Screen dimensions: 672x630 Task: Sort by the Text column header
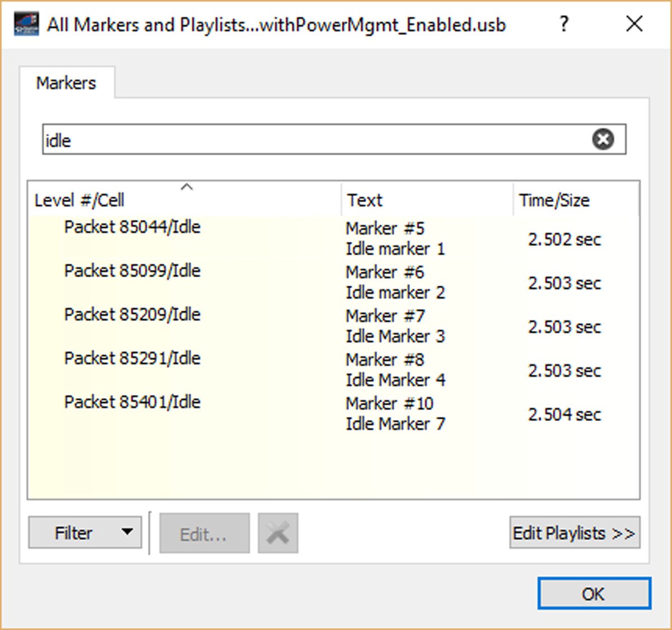pos(427,200)
